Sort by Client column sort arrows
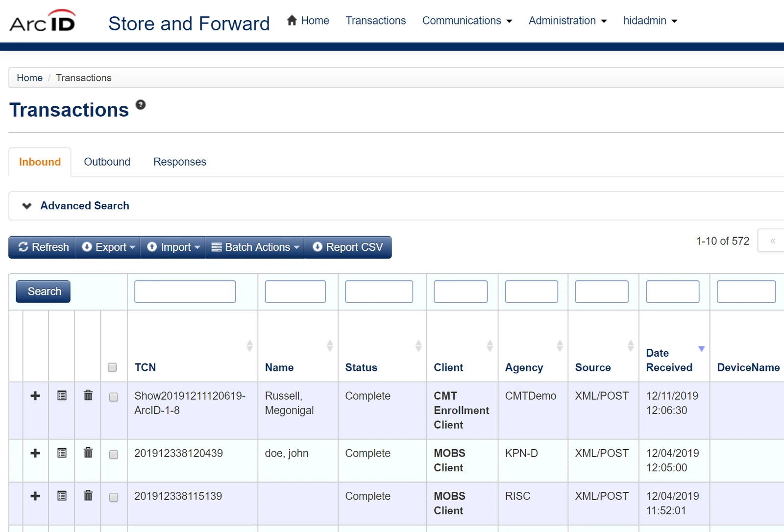Screen dimensions: 784x532 point(490,346)
